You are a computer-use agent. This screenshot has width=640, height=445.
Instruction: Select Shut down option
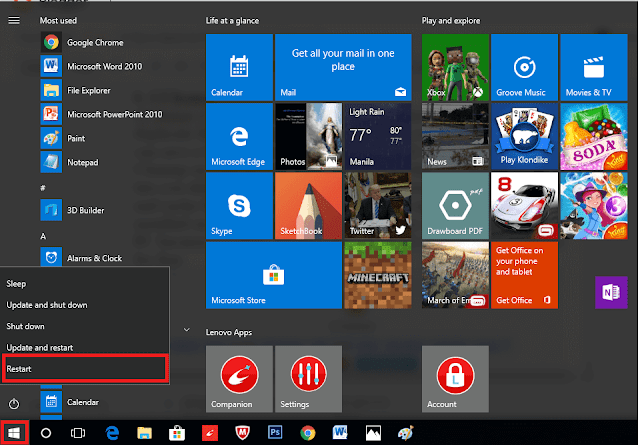click(x=85, y=326)
